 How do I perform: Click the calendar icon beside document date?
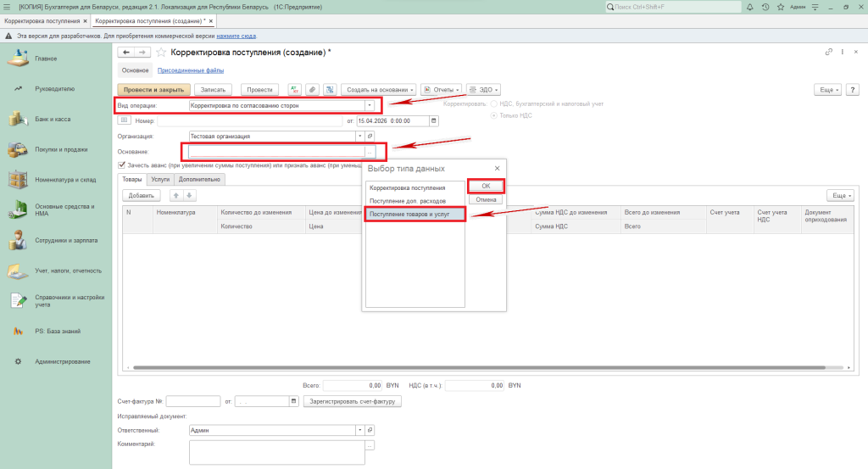[x=435, y=120]
